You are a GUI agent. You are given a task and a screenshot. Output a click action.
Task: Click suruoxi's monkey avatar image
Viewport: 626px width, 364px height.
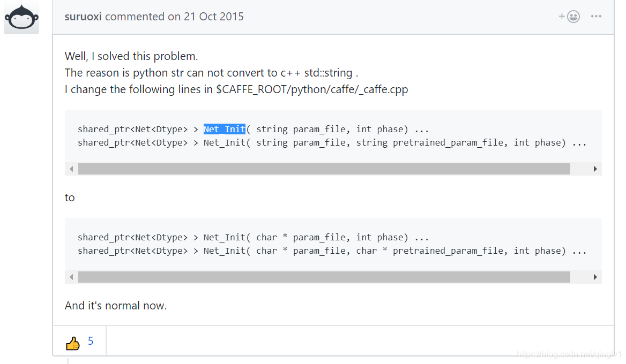[x=21, y=18]
